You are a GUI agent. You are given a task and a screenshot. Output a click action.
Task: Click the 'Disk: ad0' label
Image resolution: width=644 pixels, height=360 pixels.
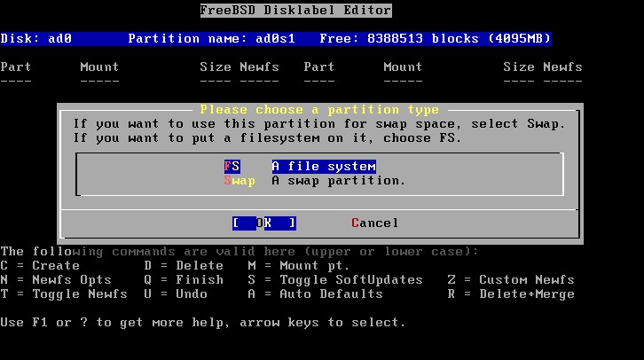click(36, 39)
